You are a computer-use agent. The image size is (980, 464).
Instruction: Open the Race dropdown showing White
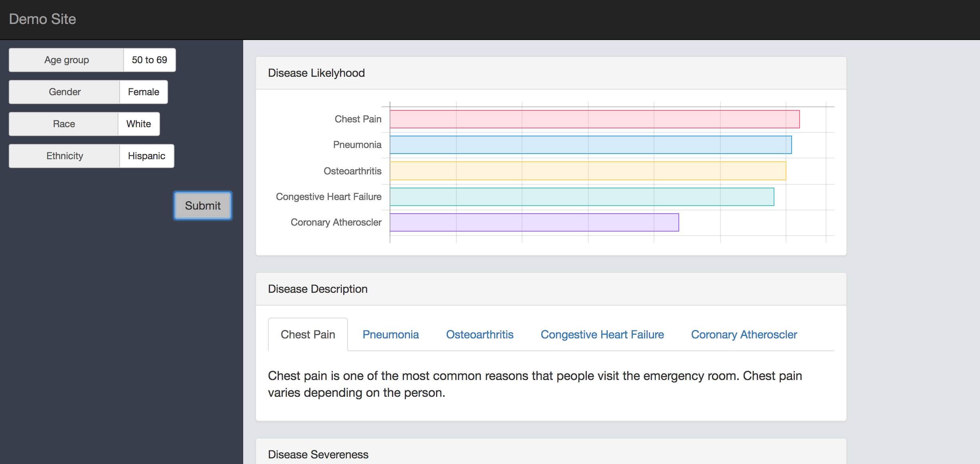138,124
